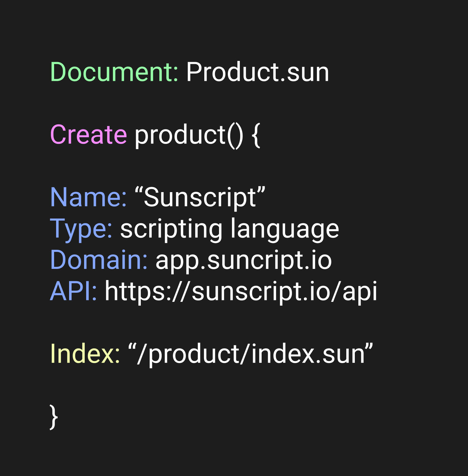Click the blue Type: label
The height and width of the screenshot is (476, 468).
(x=81, y=229)
